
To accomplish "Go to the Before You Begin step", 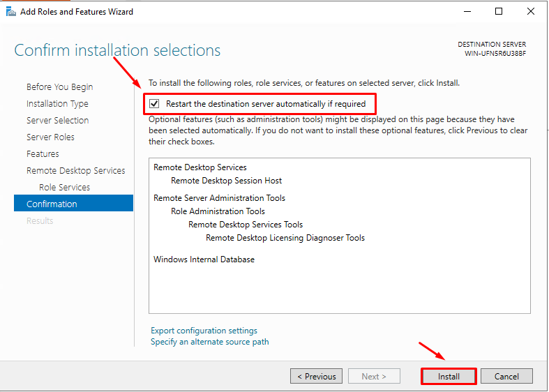I will pos(59,87).
